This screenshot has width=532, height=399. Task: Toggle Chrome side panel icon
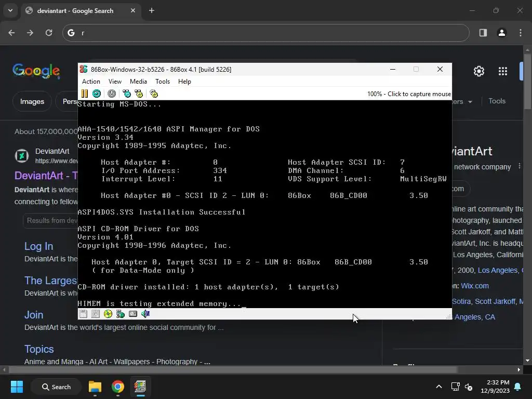tap(483, 33)
